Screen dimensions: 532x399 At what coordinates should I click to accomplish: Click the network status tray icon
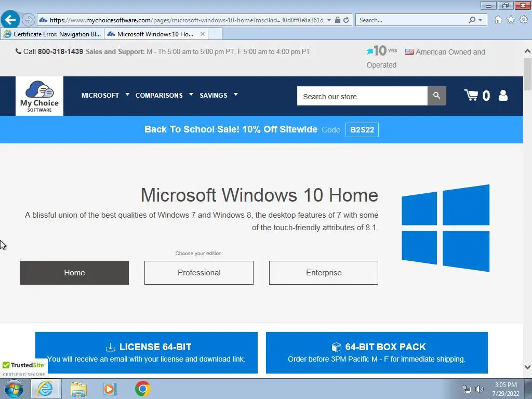click(x=467, y=389)
